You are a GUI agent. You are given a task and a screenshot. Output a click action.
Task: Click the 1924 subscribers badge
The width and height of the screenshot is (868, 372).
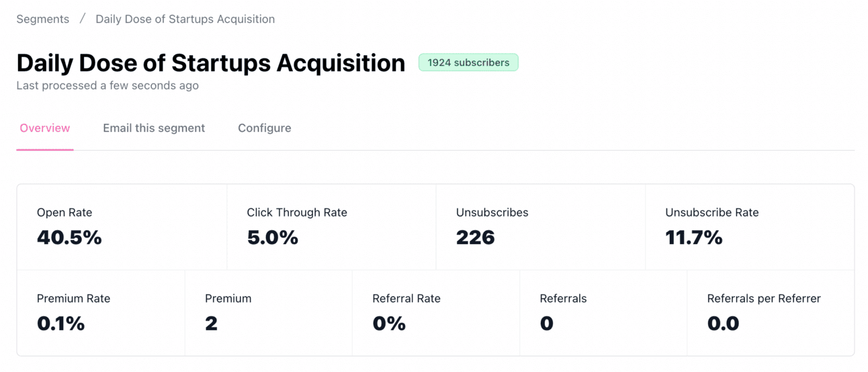468,63
